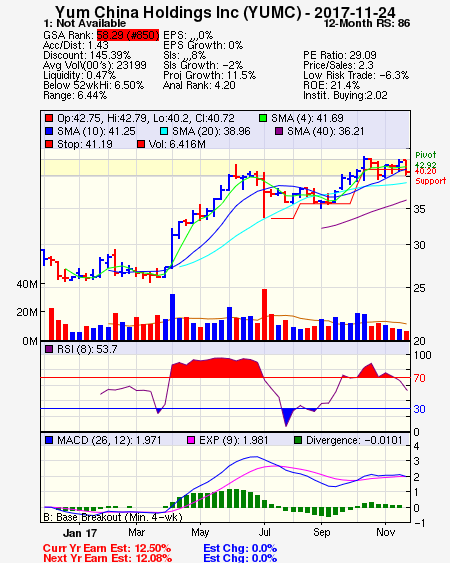The width and height of the screenshot is (450, 563).
Task: Click the 'EPS Growth: 0%' text
Action: (x=203, y=45)
